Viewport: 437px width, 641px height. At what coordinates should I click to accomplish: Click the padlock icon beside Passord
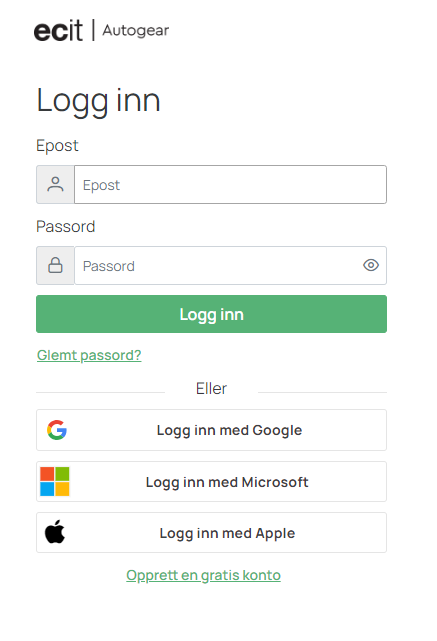click(x=55, y=265)
